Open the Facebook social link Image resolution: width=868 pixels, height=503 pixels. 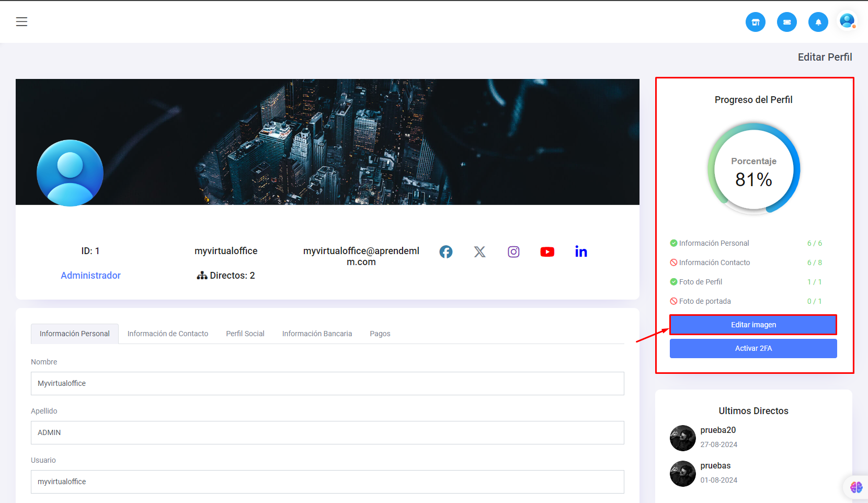click(446, 252)
